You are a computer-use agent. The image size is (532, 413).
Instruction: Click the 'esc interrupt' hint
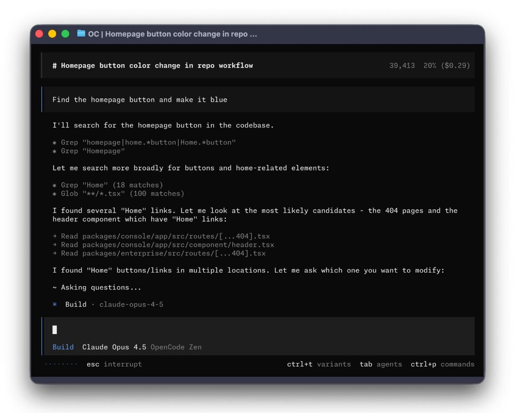tap(114, 364)
